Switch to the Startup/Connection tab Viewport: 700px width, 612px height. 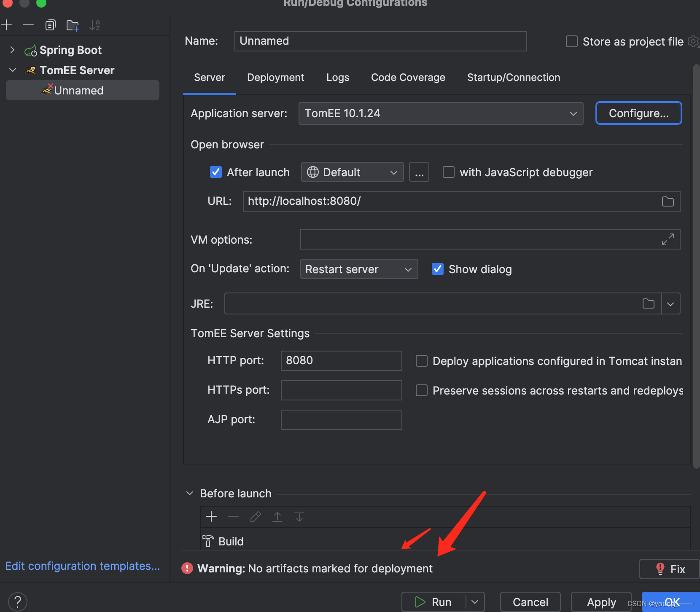(x=514, y=78)
